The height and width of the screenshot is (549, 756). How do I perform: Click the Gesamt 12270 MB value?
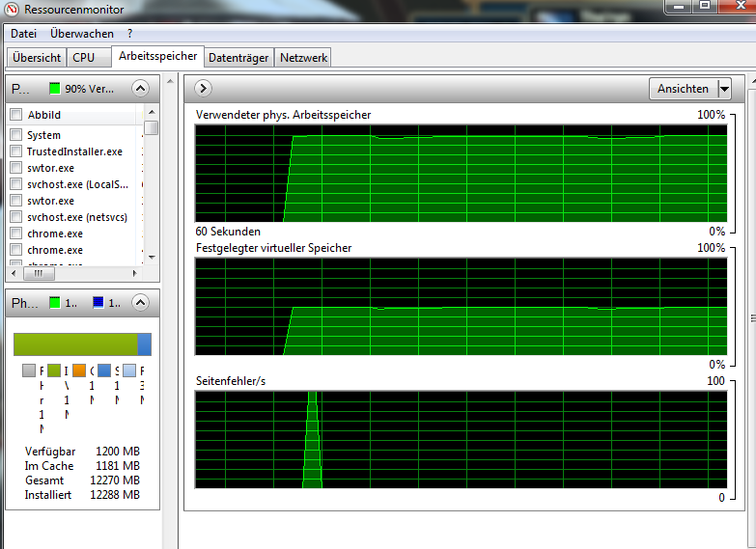(x=115, y=480)
